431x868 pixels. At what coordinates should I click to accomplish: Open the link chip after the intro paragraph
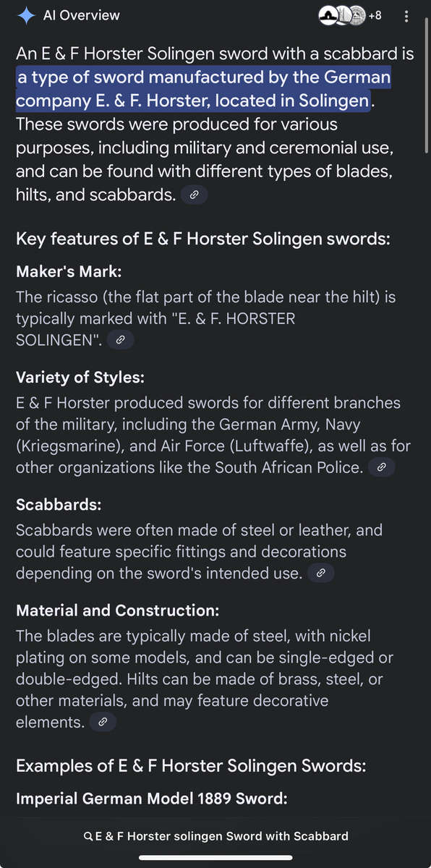pyautogui.click(x=194, y=194)
